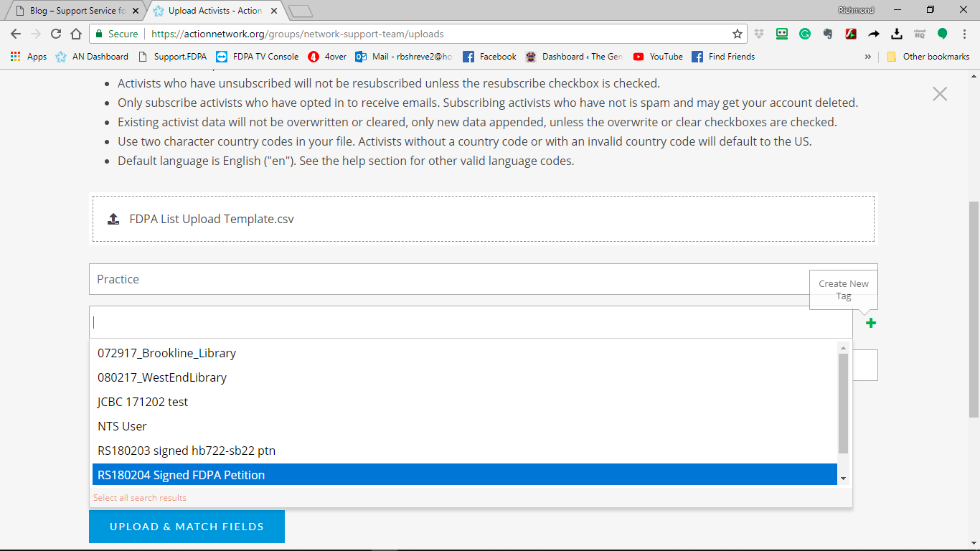This screenshot has height=551, width=980.
Task: Open the Evernote elephant extension
Action: click(x=828, y=34)
